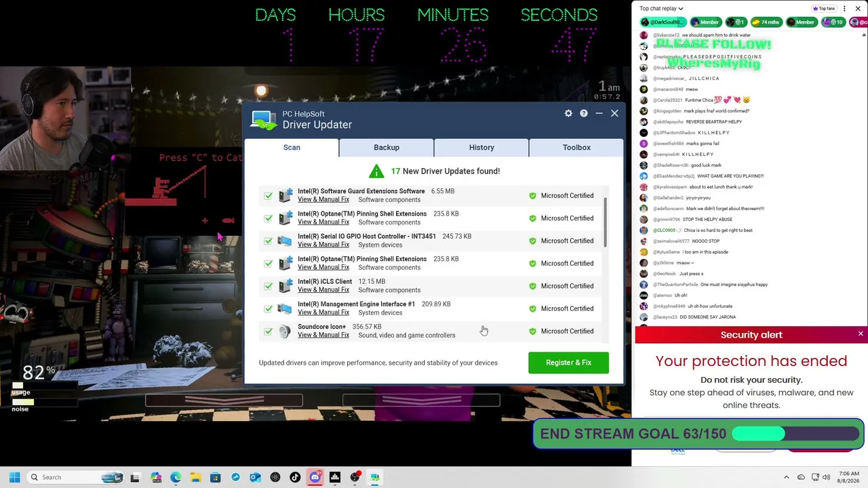This screenshot has width=868, height=488.
Task: Click the "Your protection has ended" alert text
Action: click(x=751, y=361)
